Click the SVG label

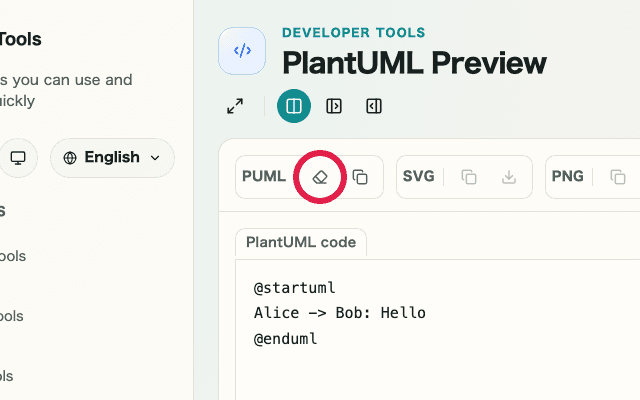coord(418,176)
